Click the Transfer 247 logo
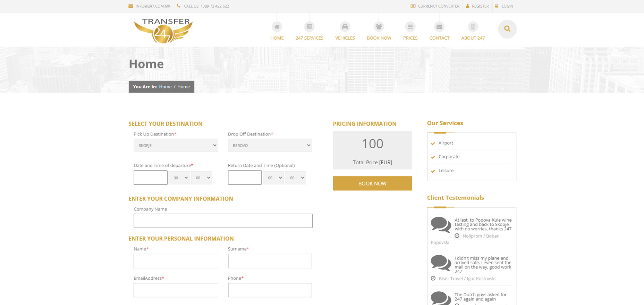This screenshot has height=305, width=644. [163, 31]
